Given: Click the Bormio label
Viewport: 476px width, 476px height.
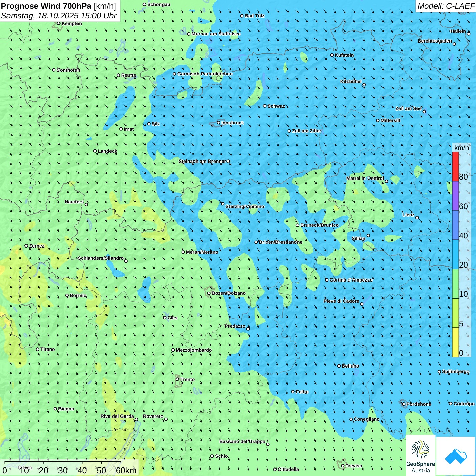Looking at the screenshot, I should click(78, 295).
